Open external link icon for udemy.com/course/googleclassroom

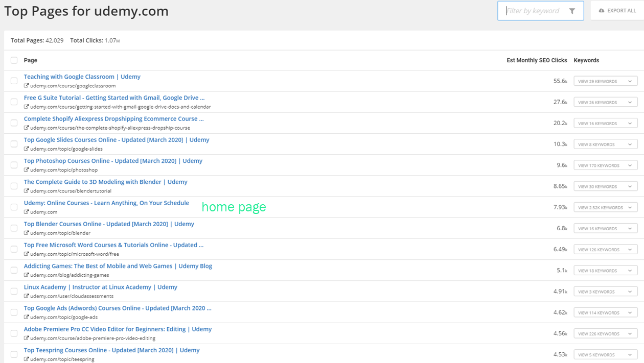click(26, 86)
